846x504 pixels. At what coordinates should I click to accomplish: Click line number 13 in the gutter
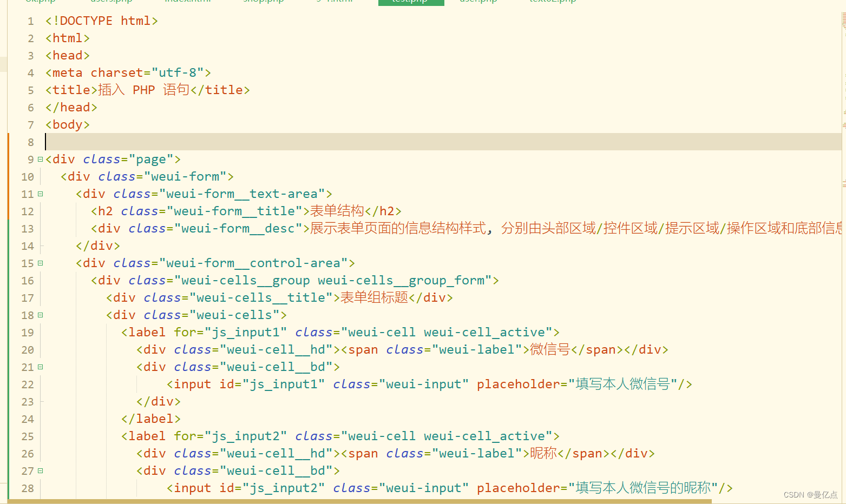(28, 229)
